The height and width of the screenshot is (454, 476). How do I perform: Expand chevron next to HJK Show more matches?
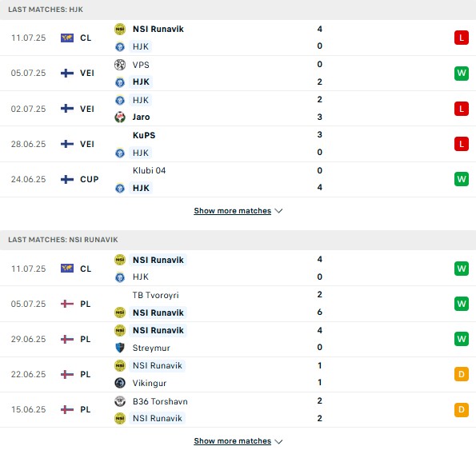[278, 211]
